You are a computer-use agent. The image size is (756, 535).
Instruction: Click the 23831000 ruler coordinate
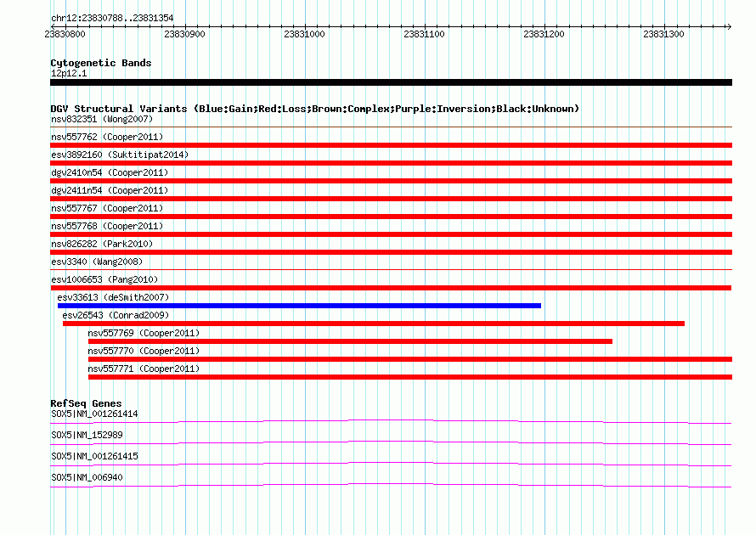(304, 34)
